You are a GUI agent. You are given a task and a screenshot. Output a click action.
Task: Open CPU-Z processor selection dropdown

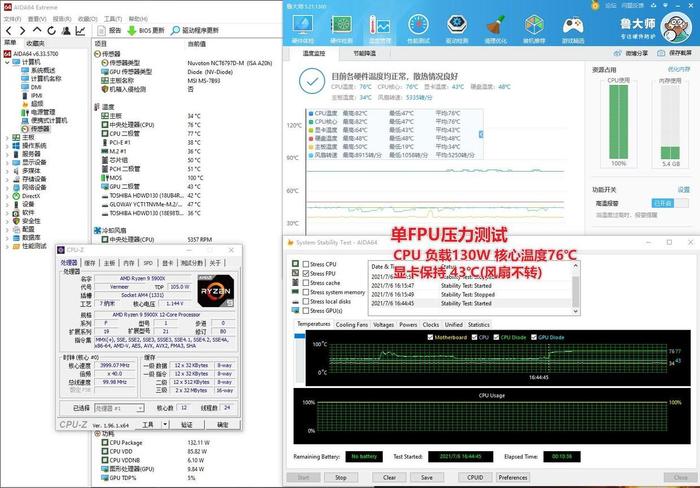point(139,408)
